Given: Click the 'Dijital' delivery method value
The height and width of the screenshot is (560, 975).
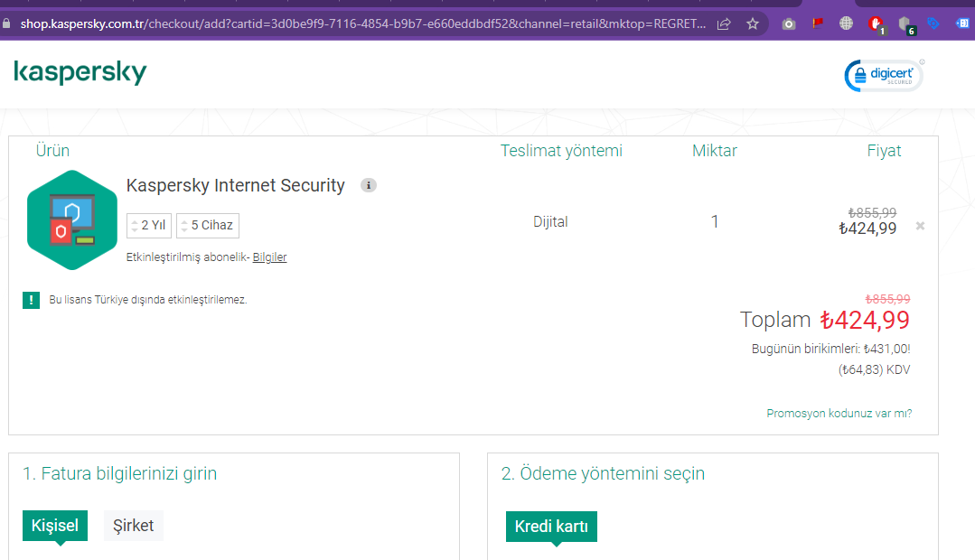Looking at the screenshot, I should click(x=550, y=222).
